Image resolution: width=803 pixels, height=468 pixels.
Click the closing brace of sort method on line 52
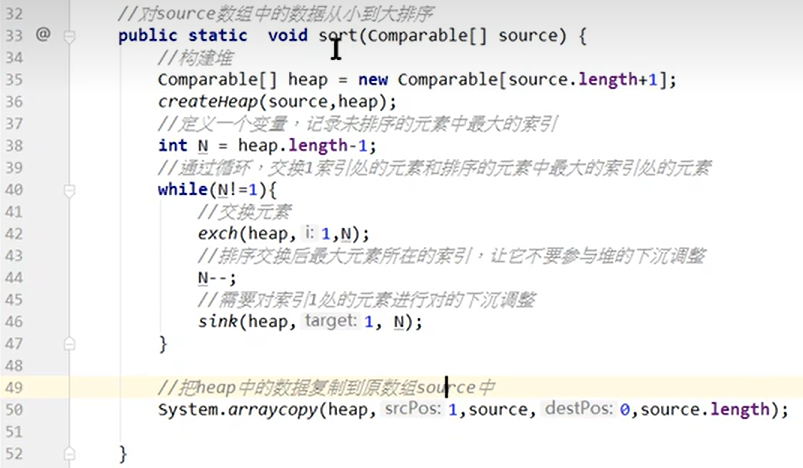(x=123, y=454)
